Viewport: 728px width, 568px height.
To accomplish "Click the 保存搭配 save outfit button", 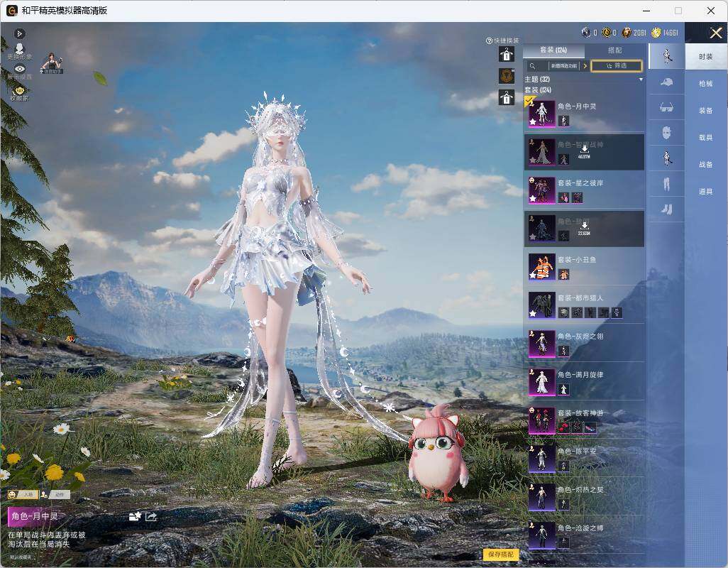I will pyautogui.click(x=501, y=554).
